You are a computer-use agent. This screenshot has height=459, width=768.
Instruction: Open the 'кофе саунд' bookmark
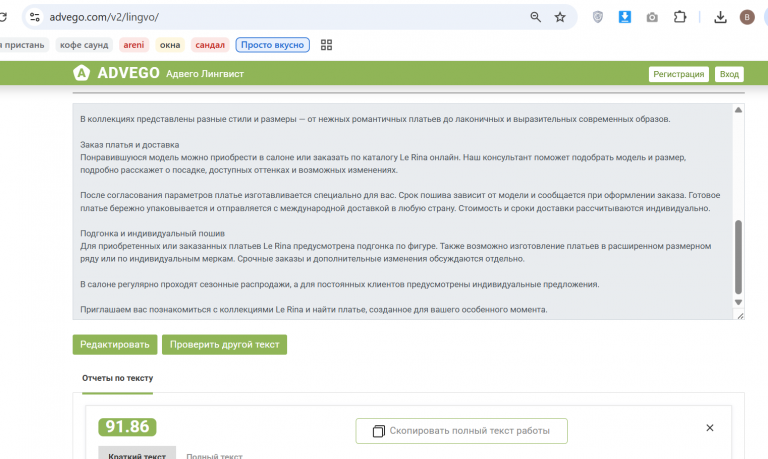click(84, 45)
